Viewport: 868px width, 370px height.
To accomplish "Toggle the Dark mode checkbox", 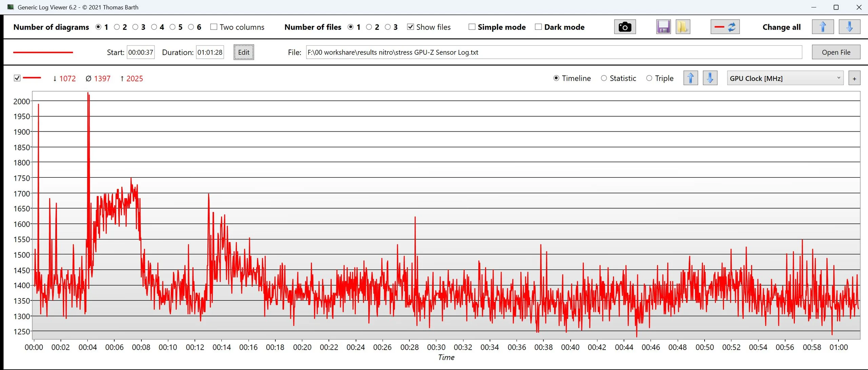I will tap(538, 27).
